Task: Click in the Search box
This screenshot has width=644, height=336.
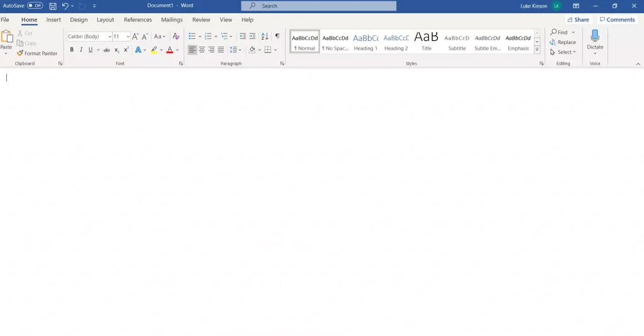Action: click(x=319, y=6)
